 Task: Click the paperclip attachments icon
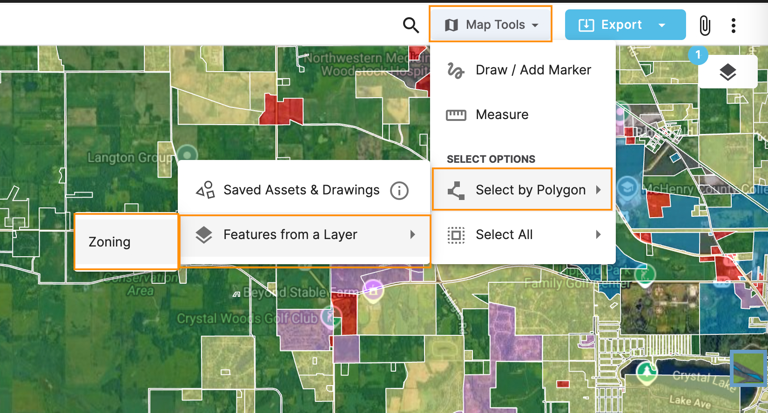tap(704, 25)
